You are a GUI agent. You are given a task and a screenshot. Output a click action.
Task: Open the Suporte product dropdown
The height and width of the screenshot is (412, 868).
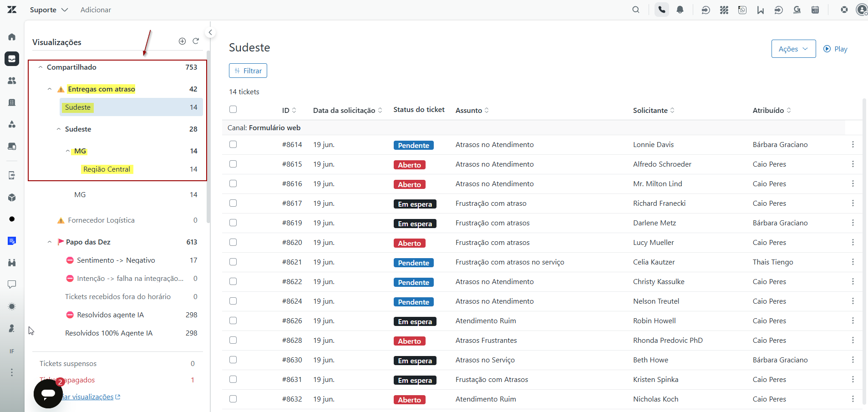coord(49,10)
